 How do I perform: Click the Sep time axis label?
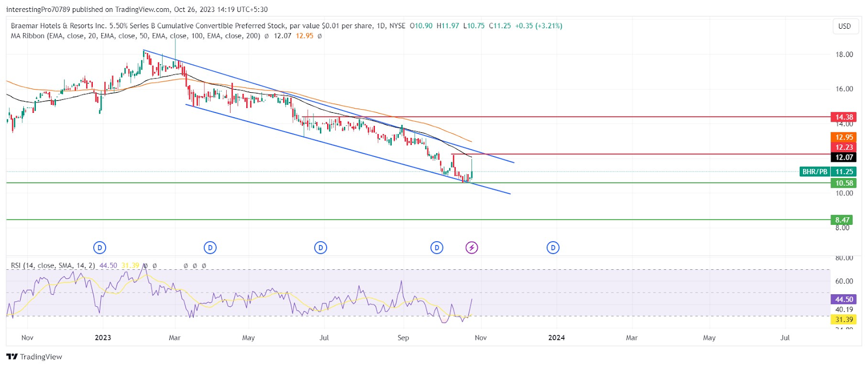pos(403,338)
